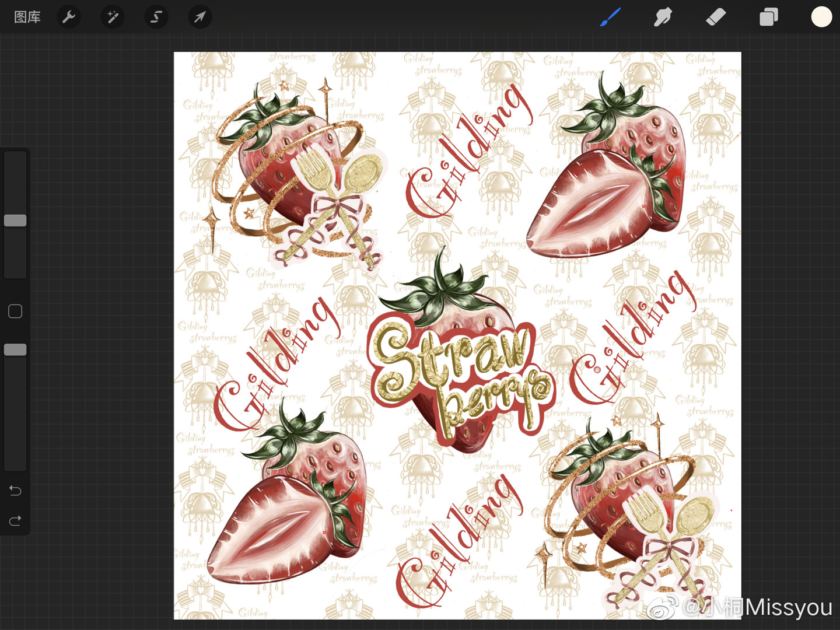Tap the Undo arrow
This screenshot has width=840, height=630.
[x=16, y=491]
